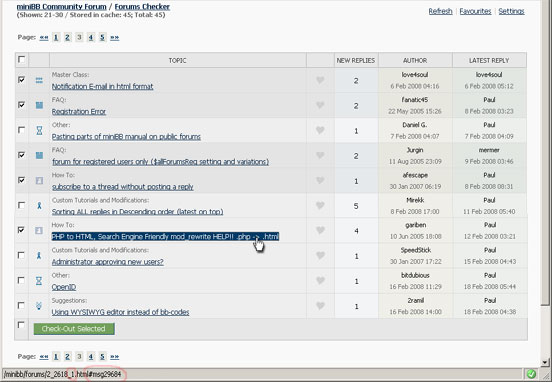
Task: Open the Notification E-mail in html format topic
Action: (102, 86)
